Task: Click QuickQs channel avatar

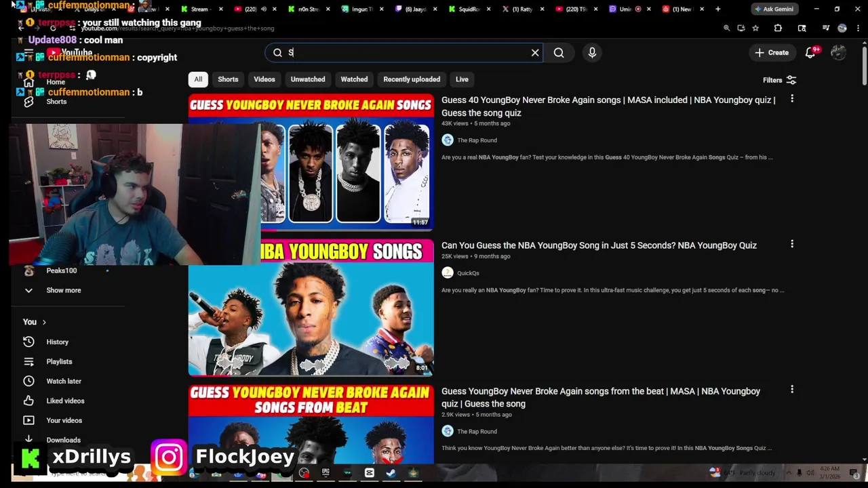Action: (448, 272)
